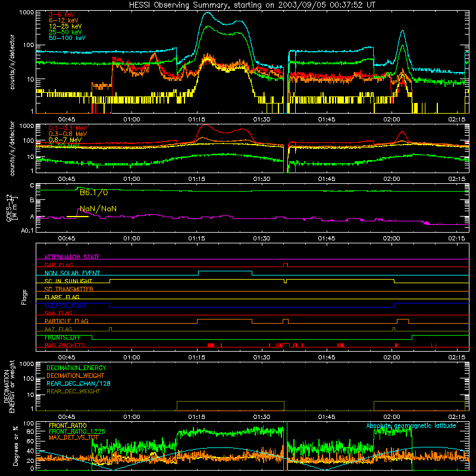Click the Flags vertical axis title
Viewport: 476px width, 476px height.
(24, 297)
